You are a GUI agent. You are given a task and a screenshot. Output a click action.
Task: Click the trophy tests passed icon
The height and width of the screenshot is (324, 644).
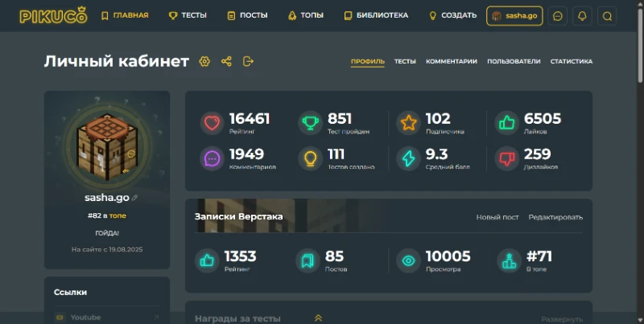point(310,123)
